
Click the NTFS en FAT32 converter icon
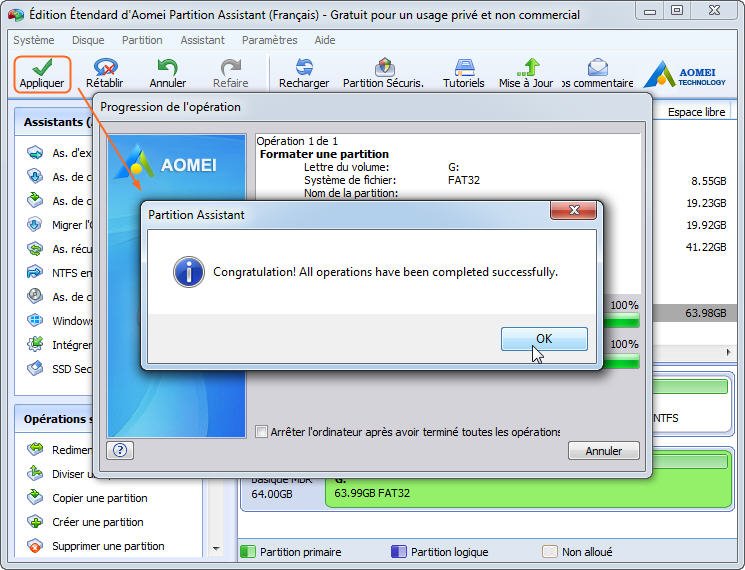click(35, 272)
